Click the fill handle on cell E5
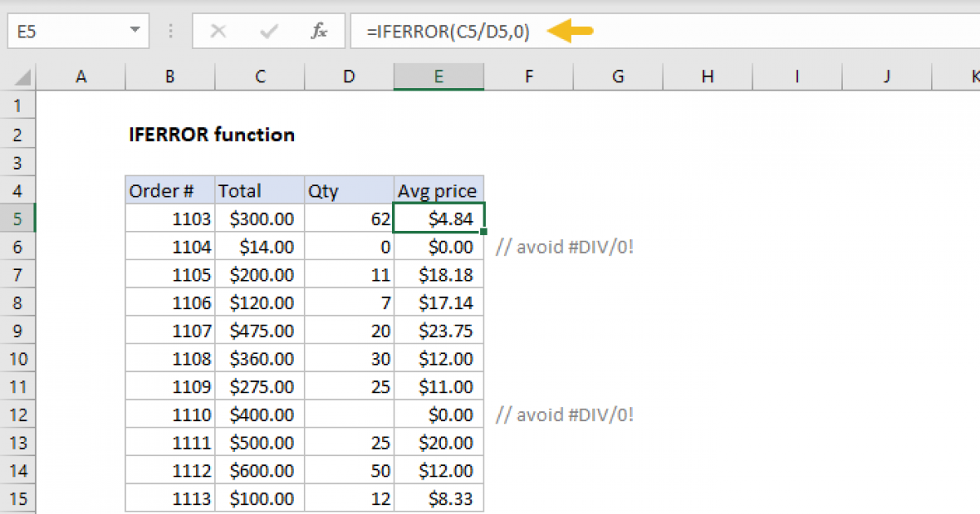The width and height of the screenshot is (980, 514). 483,232
